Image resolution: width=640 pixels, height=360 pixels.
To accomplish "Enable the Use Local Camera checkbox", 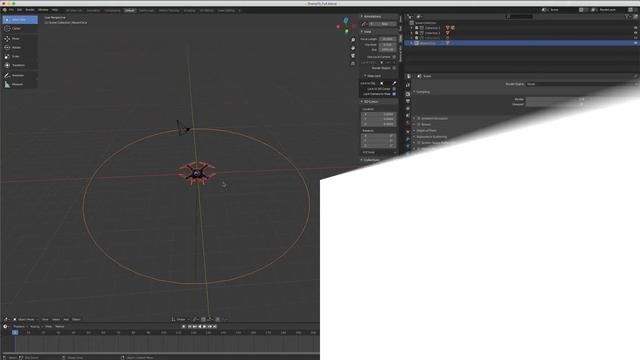I will (394, 57).
